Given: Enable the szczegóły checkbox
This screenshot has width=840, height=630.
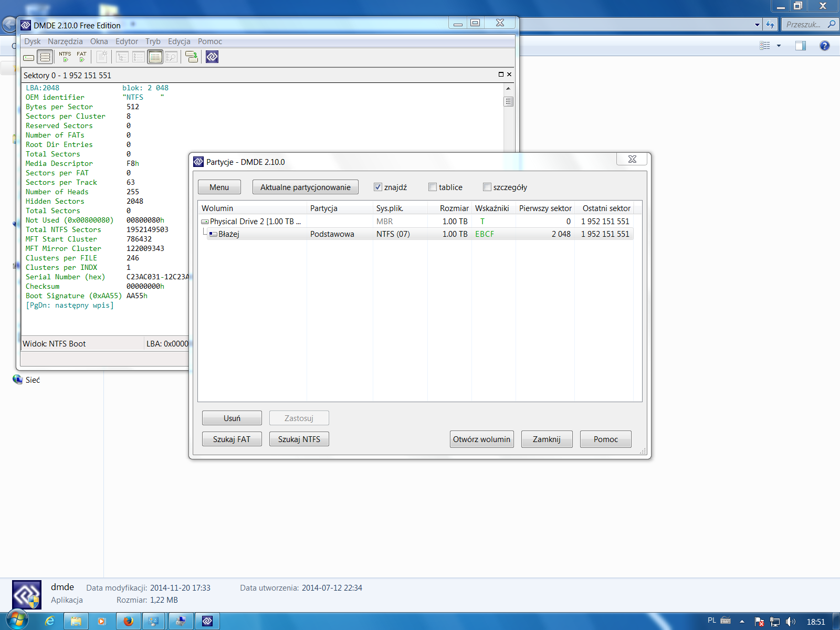Looking at the screenshot, I should coord(487,187).
